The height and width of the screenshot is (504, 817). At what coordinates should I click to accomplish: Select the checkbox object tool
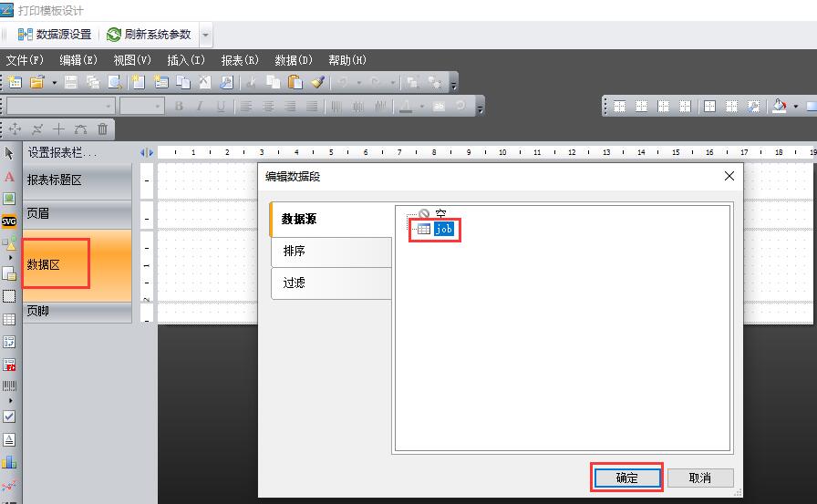9,417
